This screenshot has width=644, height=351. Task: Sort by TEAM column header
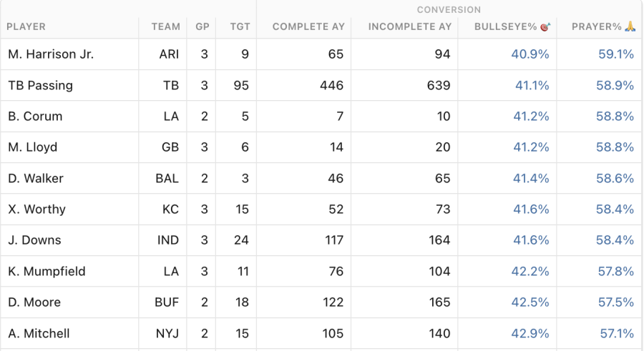tap(165, 26)
